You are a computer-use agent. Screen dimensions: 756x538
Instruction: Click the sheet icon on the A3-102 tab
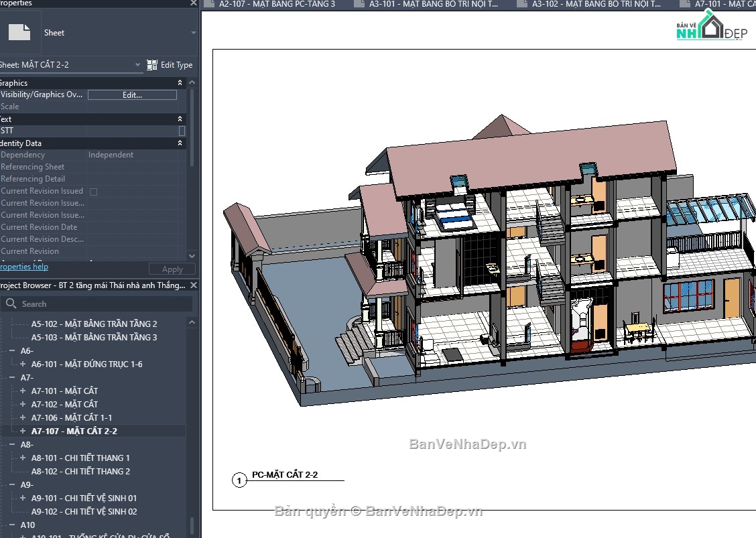[x=521, y=4]
